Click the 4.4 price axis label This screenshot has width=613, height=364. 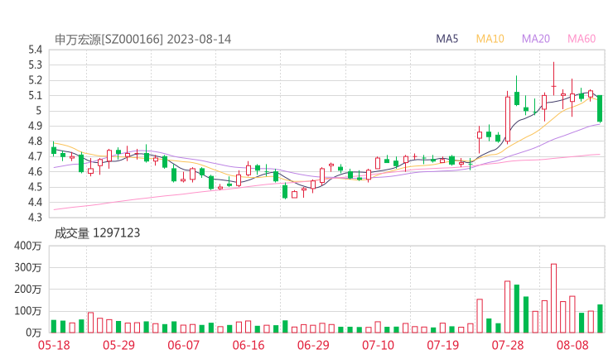[x=35, y=202]
